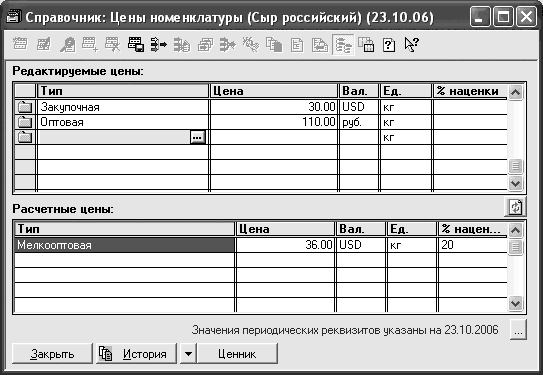Select the Закупочная type cell
The image size is (543, 375).
point(123,107)
